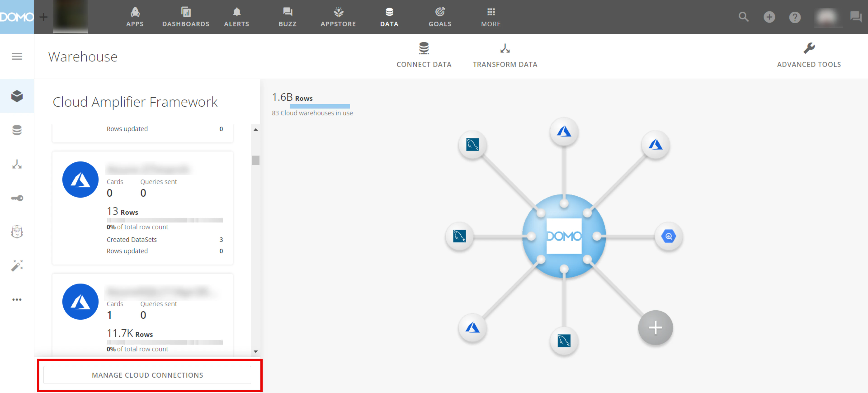Click the Warehouse page title
The height and width of the screenshot is (393, 868).
tap(83, 57)
